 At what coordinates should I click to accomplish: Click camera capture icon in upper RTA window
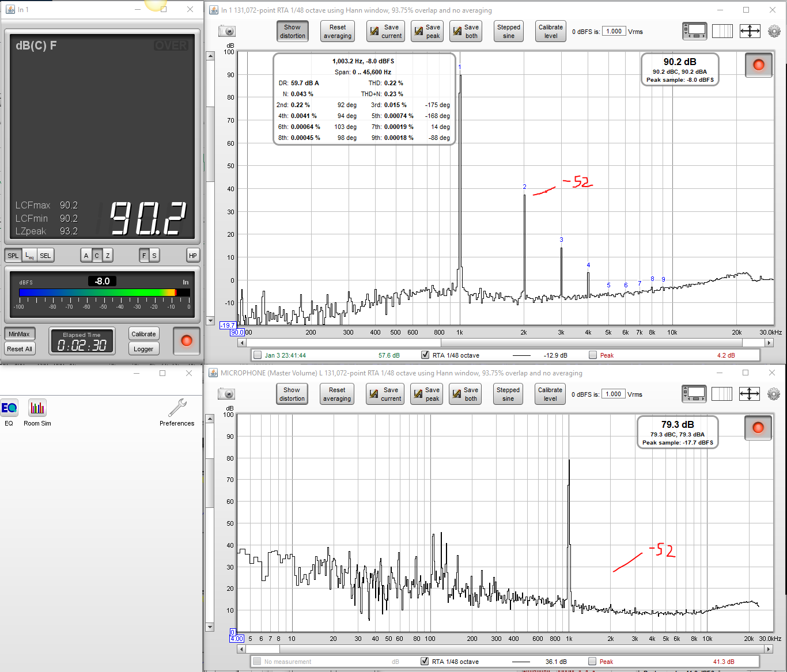pos(227,31)
